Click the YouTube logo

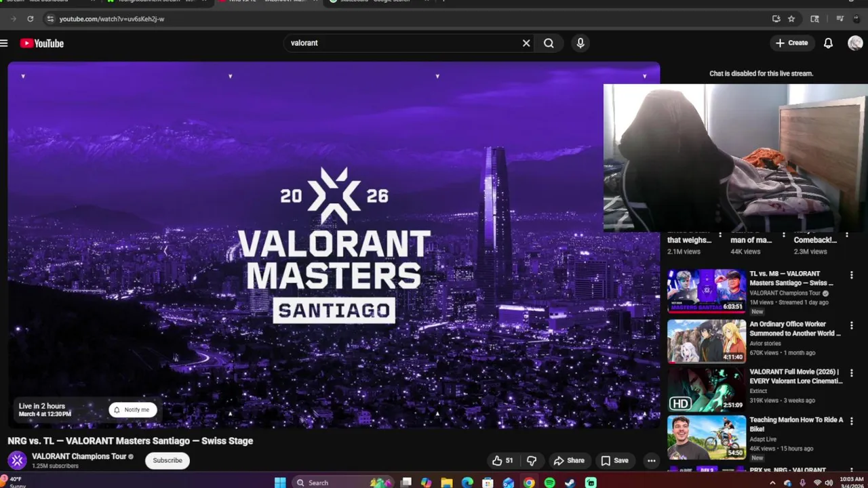[x=41, y=43]
